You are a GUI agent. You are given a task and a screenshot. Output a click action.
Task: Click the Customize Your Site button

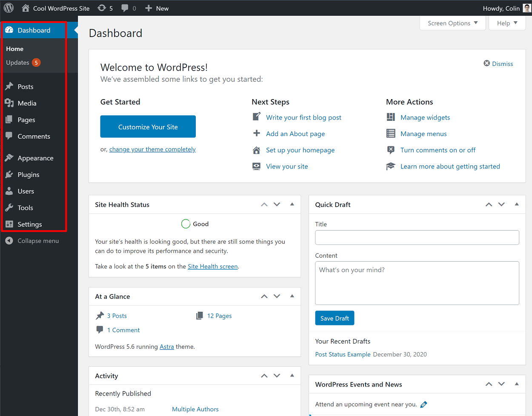tap(148, 127)
